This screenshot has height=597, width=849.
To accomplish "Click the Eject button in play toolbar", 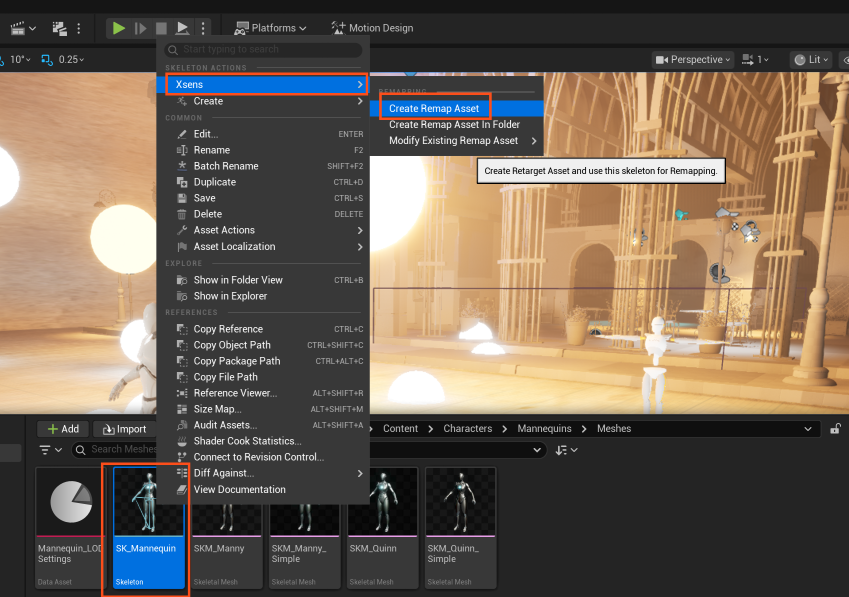I will tap(182, 28).
